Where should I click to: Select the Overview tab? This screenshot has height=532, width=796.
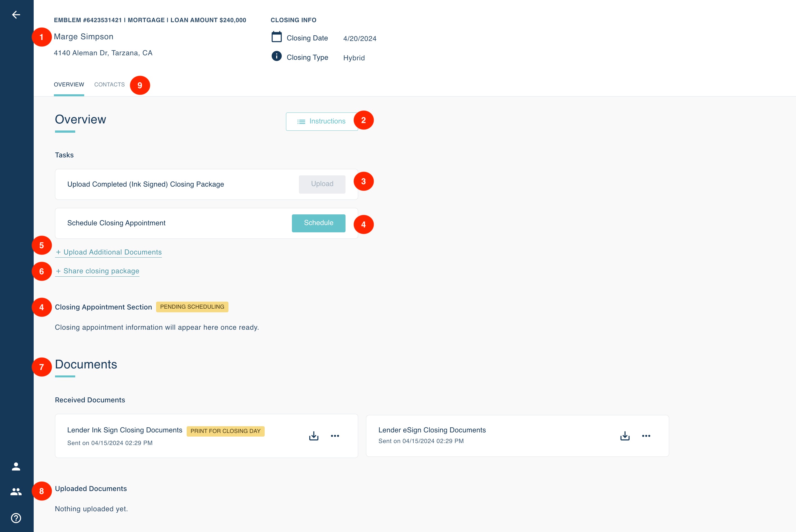[69, 84]
